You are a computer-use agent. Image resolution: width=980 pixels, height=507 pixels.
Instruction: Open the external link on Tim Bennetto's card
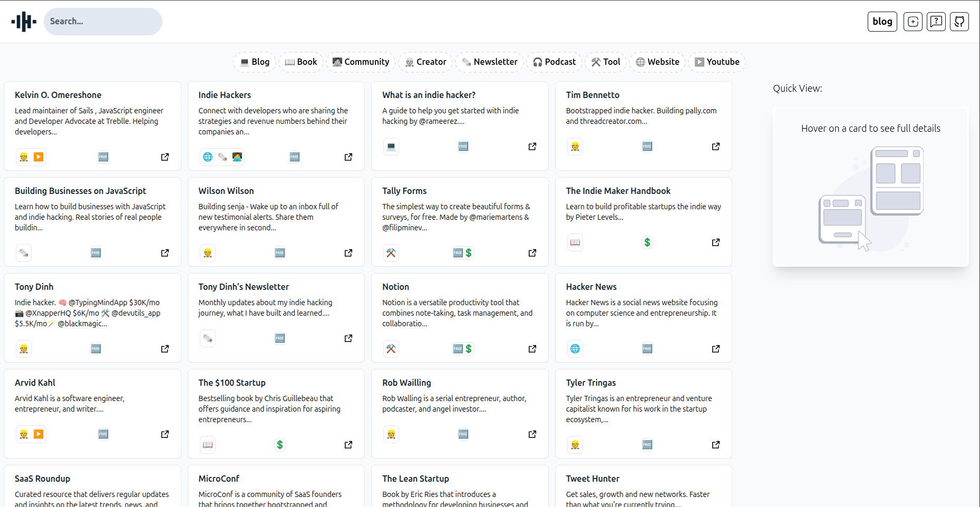coord(715,147)
